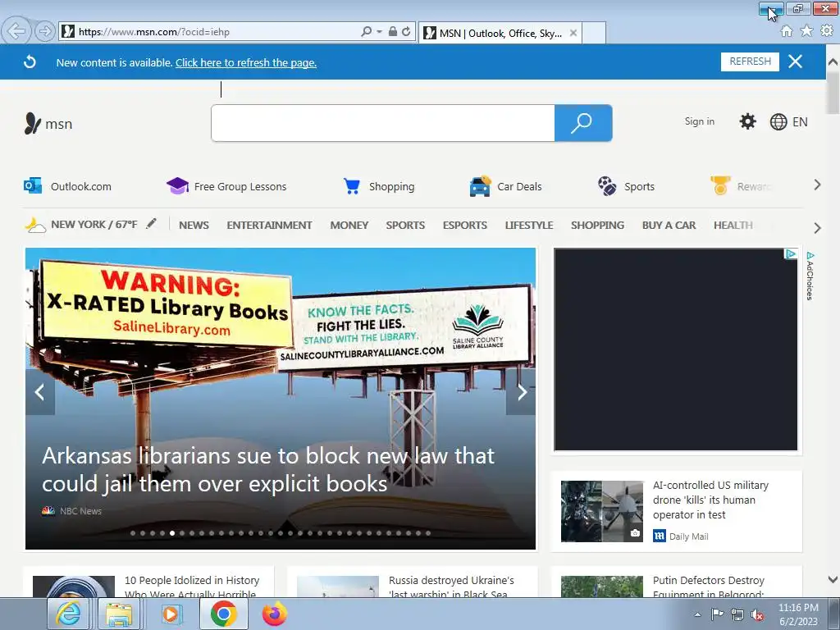Click the muted volume tray icon
Image resolution: width=840 pixels, height=630 pixels.
tap(757, 615)
